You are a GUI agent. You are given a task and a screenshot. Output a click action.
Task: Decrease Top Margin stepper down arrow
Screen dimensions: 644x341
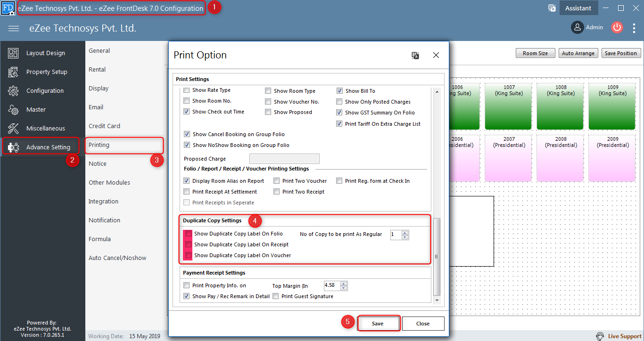(344, 288)
